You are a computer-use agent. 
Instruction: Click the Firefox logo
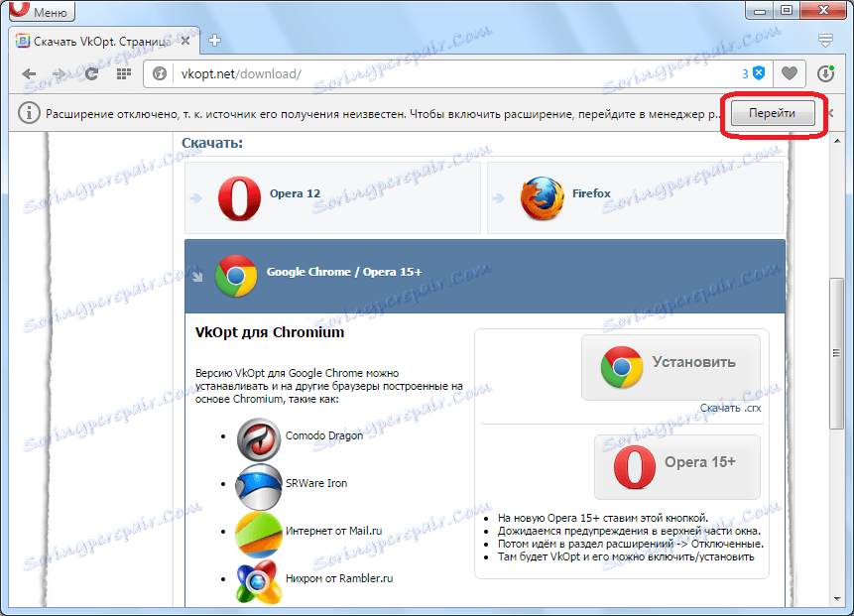pos(542,197)
